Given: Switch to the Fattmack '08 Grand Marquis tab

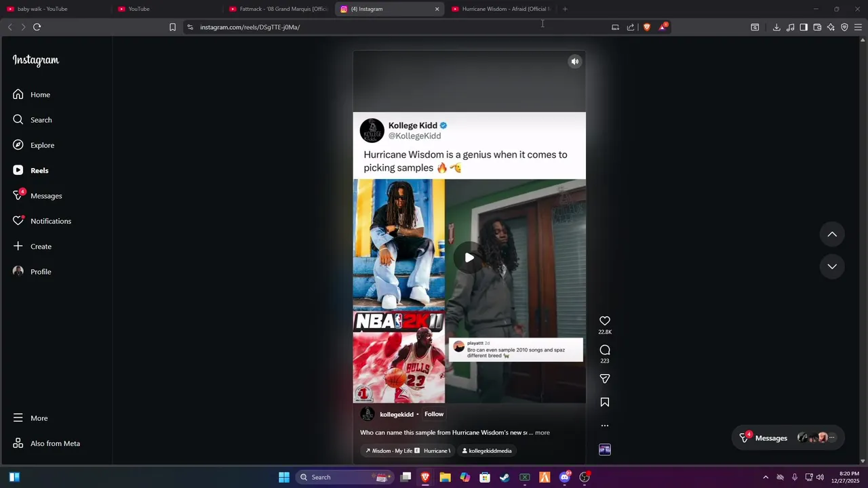Looking at the screenshot, I should pyautogui.click(x=278, y=9).
